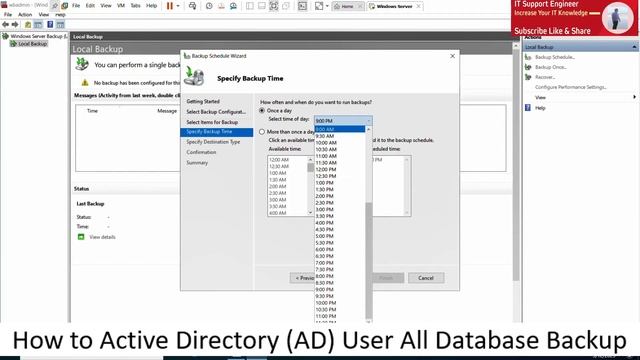Image resolution: width=640 pixels, height=360 pixels.
Task: Open VMware Edit menu
Action: pyautogui.click(x=90, y=6)
